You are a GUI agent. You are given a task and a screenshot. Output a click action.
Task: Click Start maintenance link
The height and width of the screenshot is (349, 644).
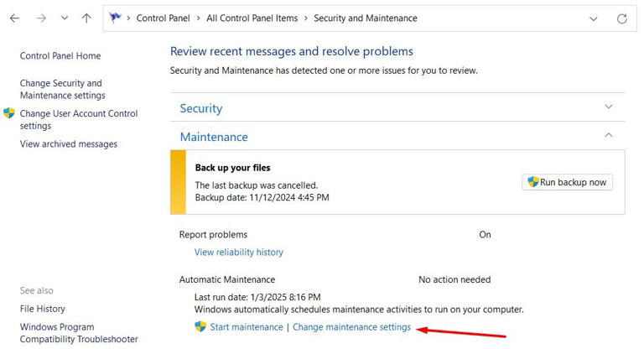coord(246,326)
